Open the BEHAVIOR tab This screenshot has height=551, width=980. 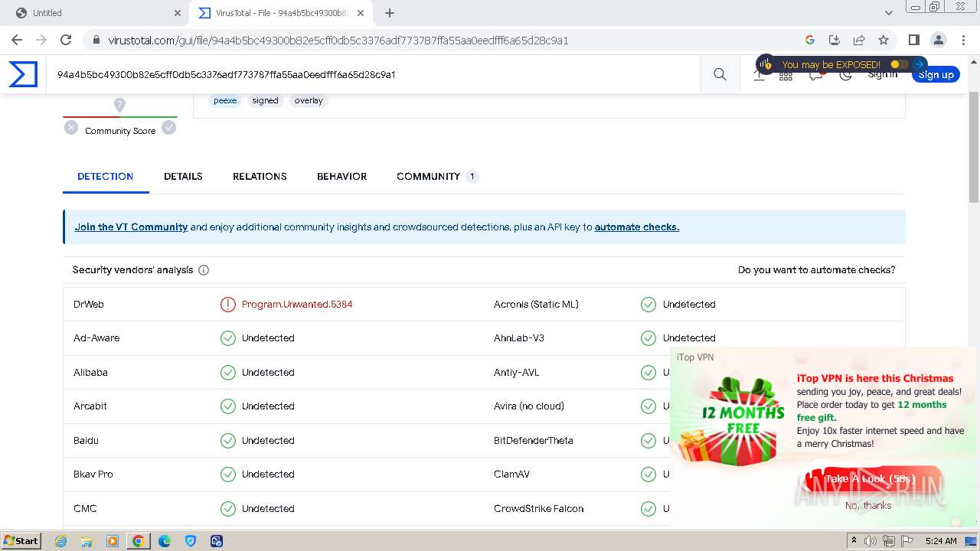coord(341,176)
